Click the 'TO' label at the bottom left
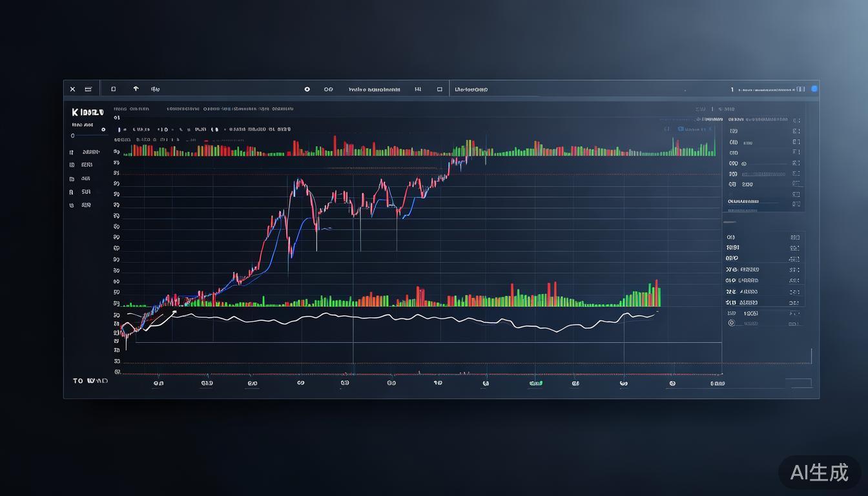The height and width of the screenshot is (496, 868). pyautogui.click(x=78, y=381)
